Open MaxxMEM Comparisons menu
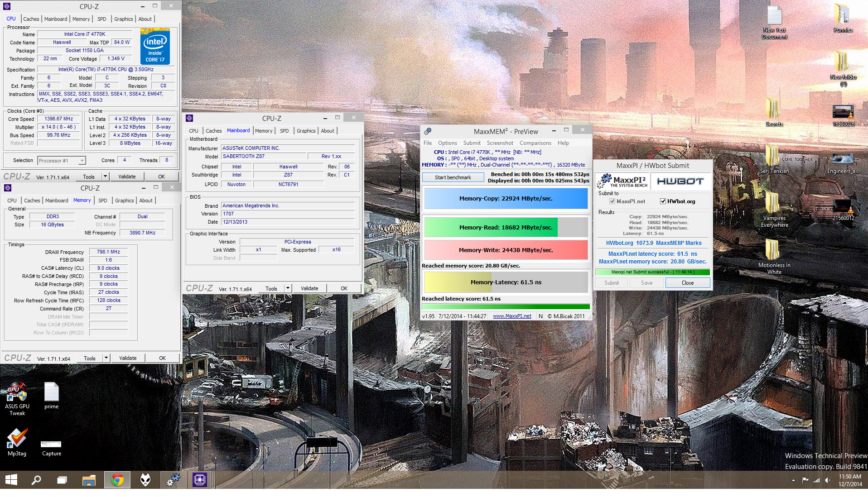The height and width of the screenshot is (497, 868). point(535,143)
